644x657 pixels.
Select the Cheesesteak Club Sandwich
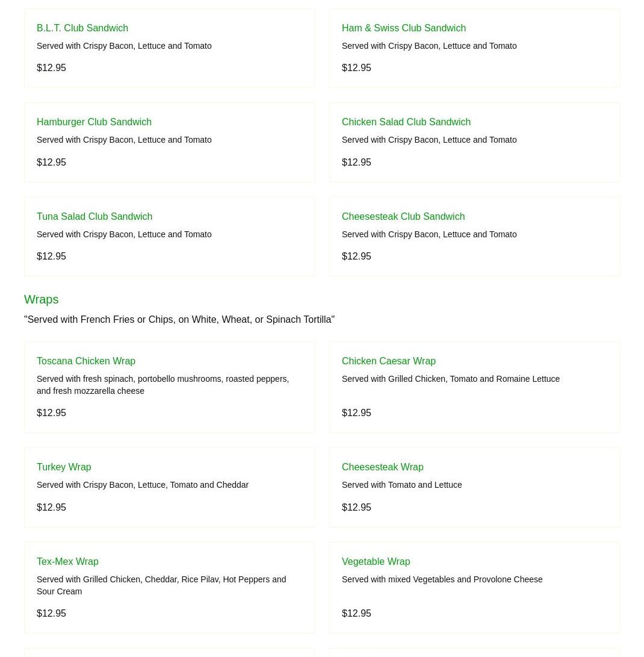(x=403, y=217)
